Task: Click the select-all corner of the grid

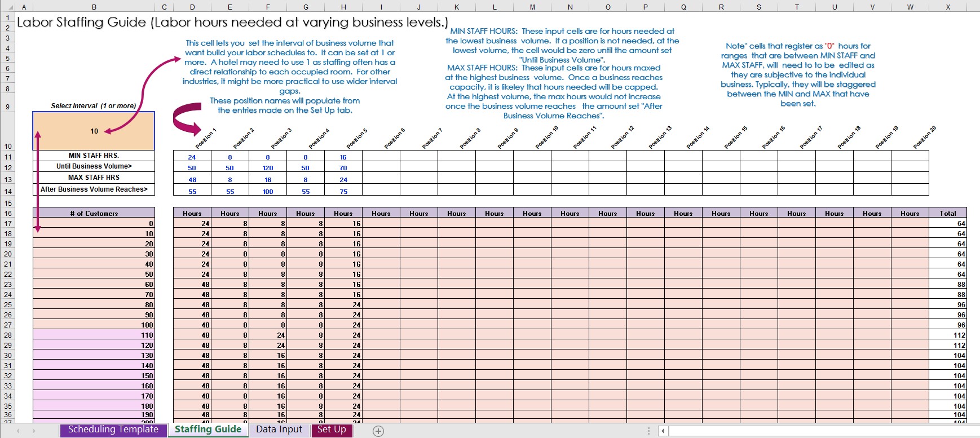Action: point(8,7)
